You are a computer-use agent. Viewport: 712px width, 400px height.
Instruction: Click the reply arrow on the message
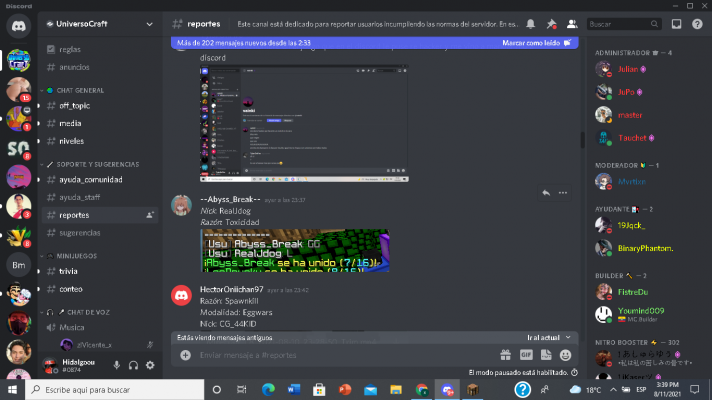(x=545, y=192)
